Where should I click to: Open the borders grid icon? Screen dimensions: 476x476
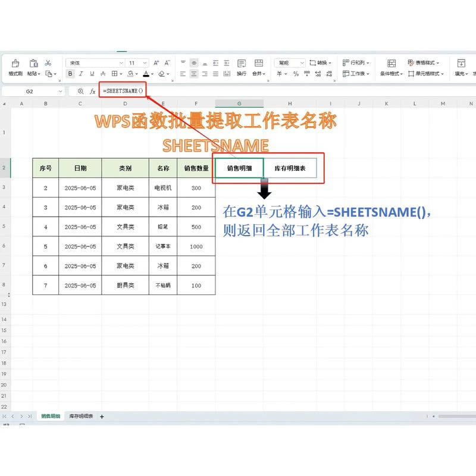[x=114, y=74]
